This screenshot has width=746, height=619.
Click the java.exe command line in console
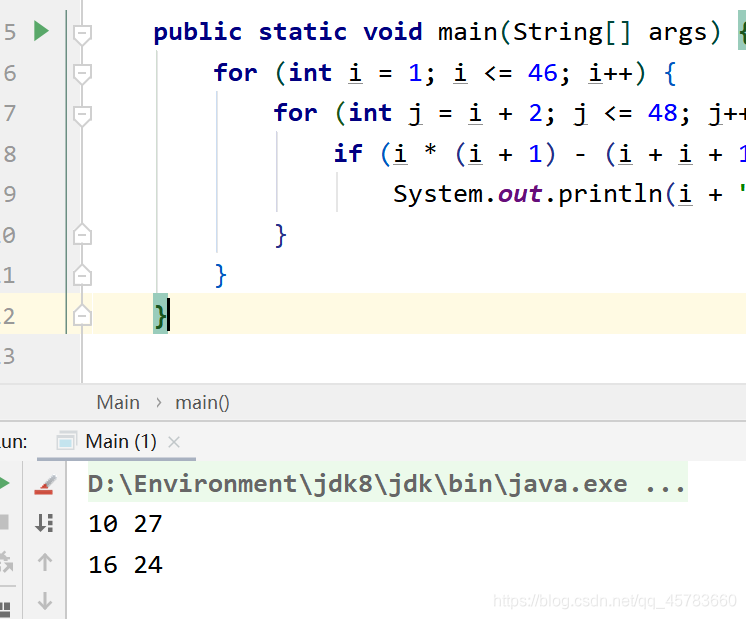(387, 484)
